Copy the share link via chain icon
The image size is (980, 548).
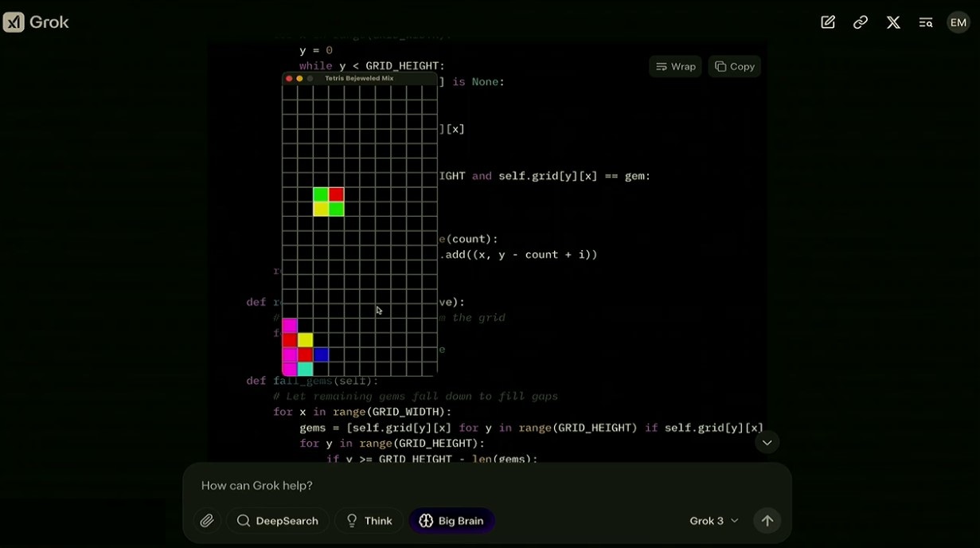pyautogui.click(x=861, y=22)
